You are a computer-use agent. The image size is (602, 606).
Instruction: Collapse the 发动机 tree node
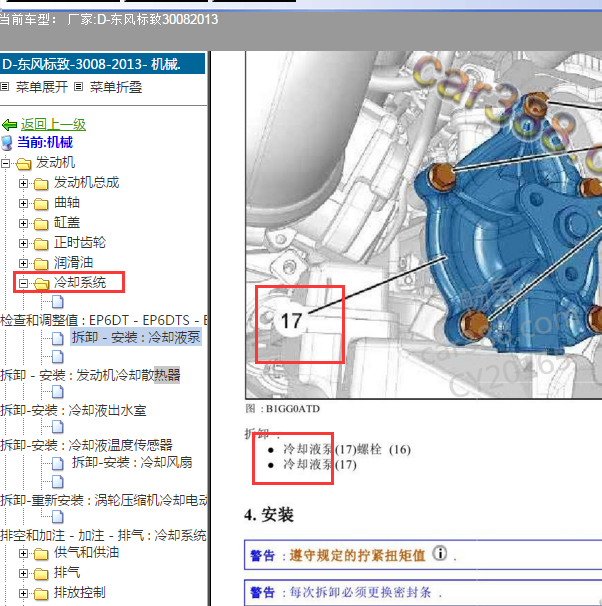(5, 163)
